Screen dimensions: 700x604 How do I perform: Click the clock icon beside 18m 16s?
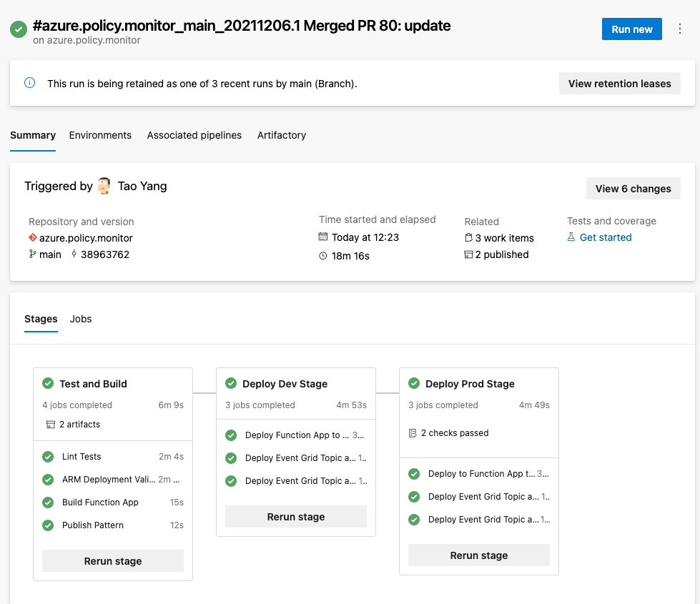pos(322,256)
